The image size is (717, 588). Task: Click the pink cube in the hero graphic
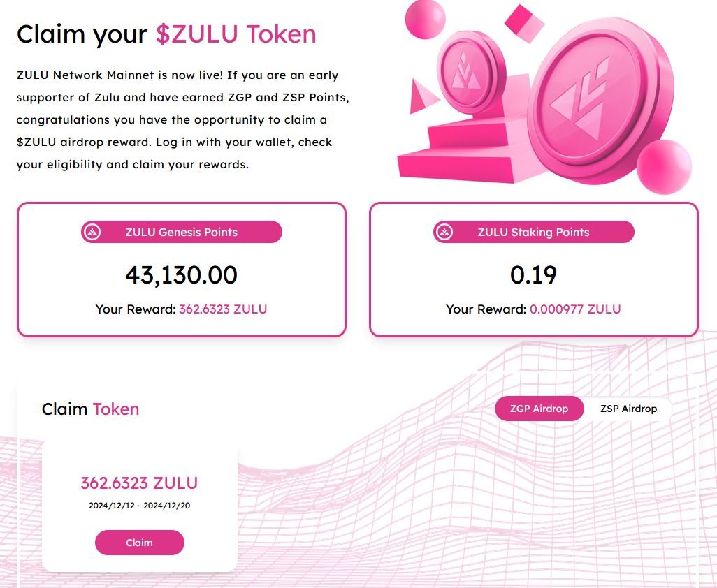(524, 23)
